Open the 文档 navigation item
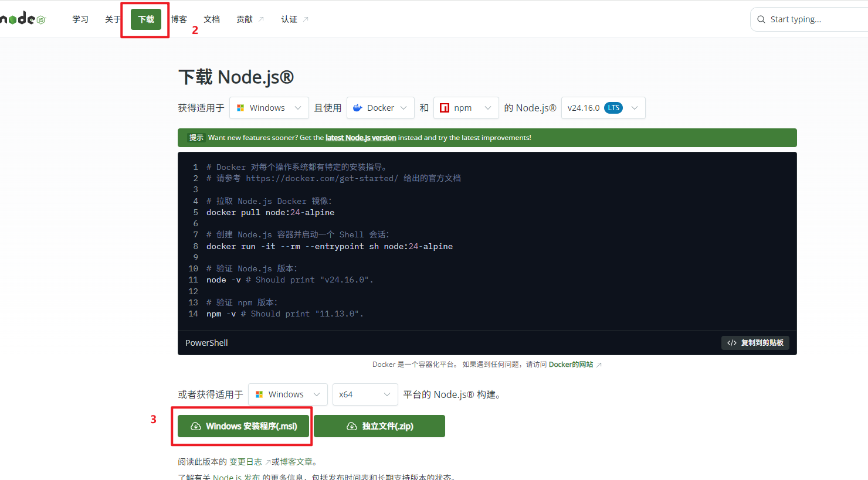The image size is (868, 480). coord(212,19)
